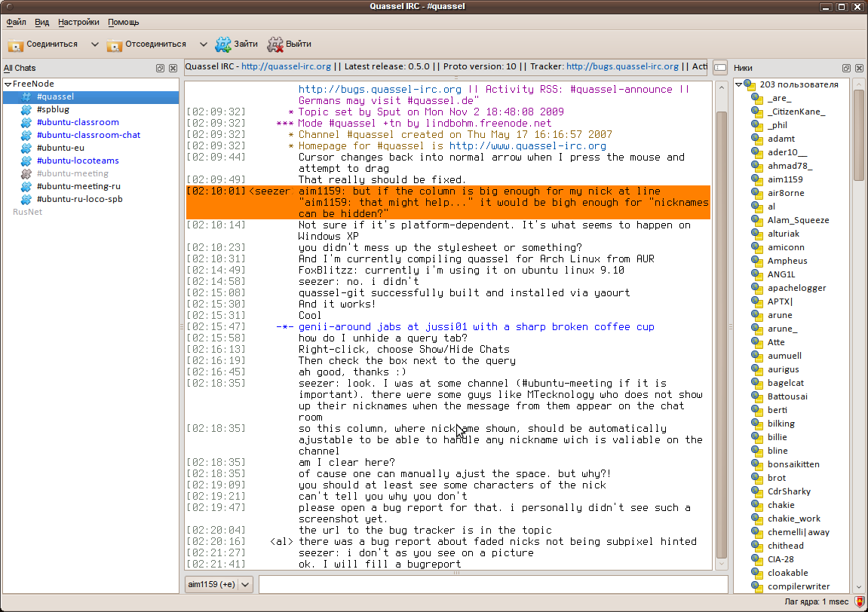Collapse the FreeNode network tree

point(8,84)
